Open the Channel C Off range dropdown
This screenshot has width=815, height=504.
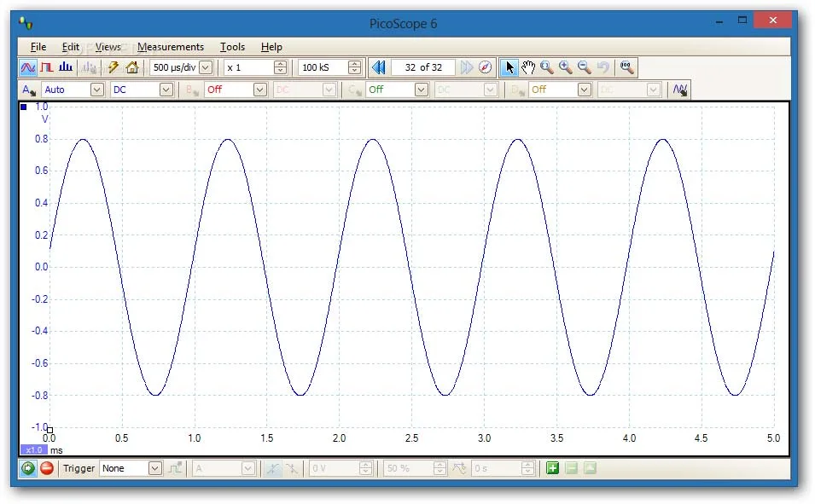click(422, 90)
